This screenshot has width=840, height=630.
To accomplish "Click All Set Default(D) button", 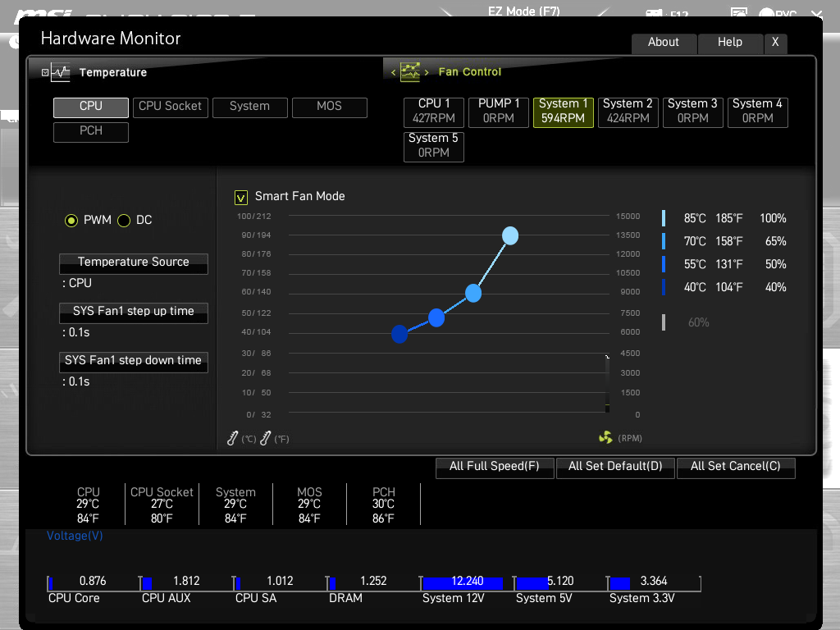I will click(x=615, y=467).
